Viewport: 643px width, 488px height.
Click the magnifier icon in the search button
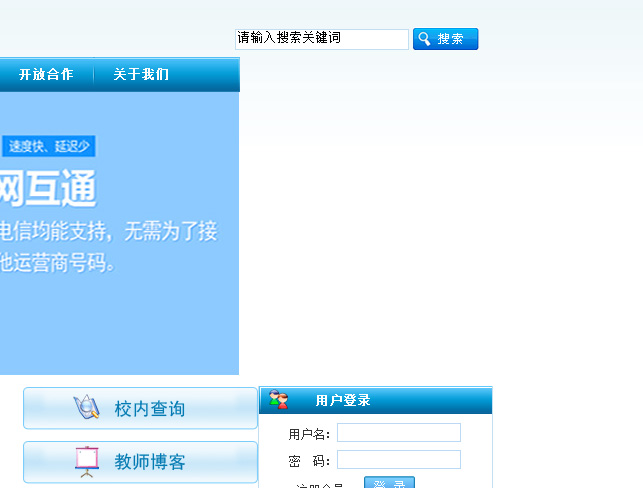pyautogui.click(x=425, y=39)
